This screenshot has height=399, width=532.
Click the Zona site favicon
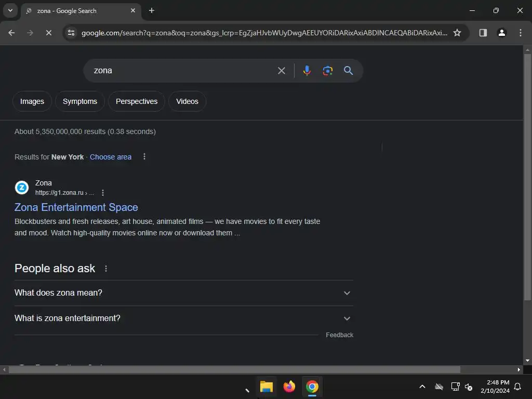[22, 187]
